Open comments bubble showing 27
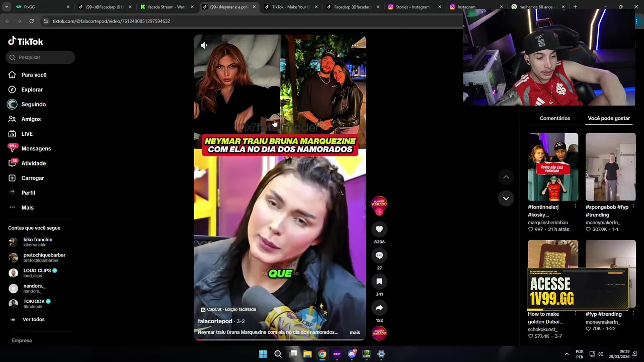 click(x=379, y=255)
